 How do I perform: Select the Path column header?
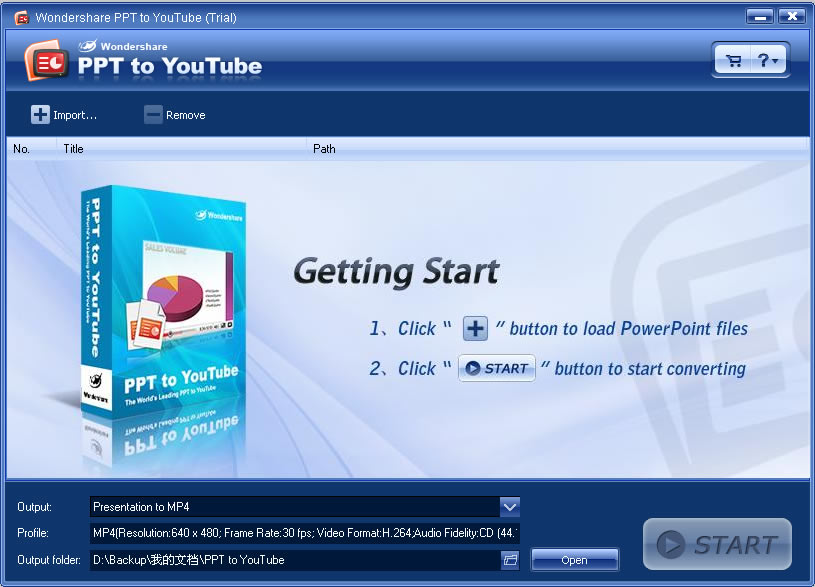324,148
